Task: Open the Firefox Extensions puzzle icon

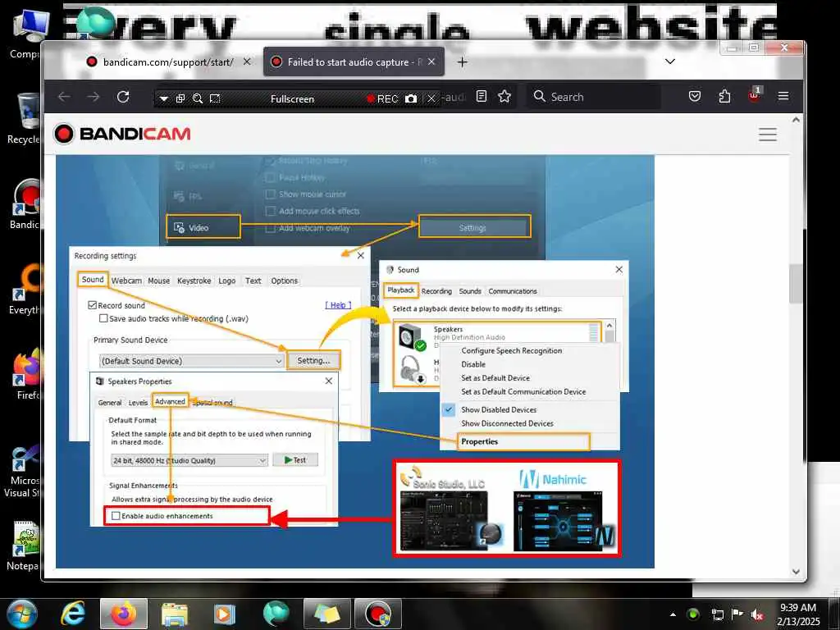Action: [x=724, y=97]
